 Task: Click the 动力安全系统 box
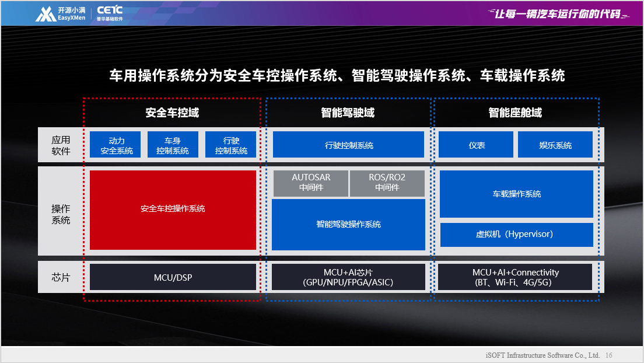[x=115, y=145]
